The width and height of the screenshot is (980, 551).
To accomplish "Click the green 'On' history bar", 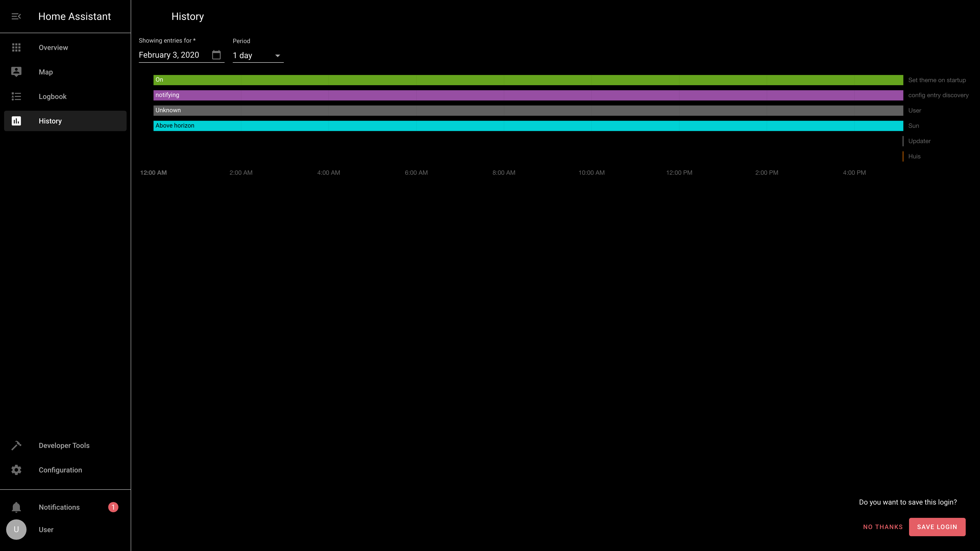I will click(x=528, y=80).
